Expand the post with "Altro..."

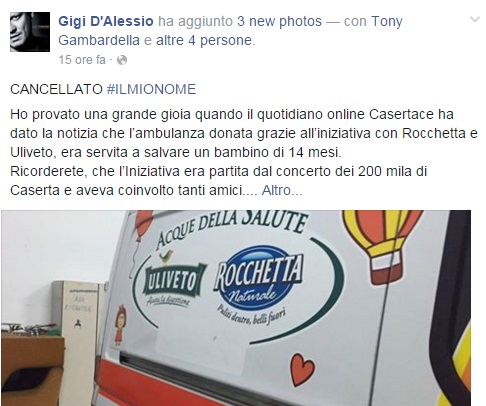282,190
